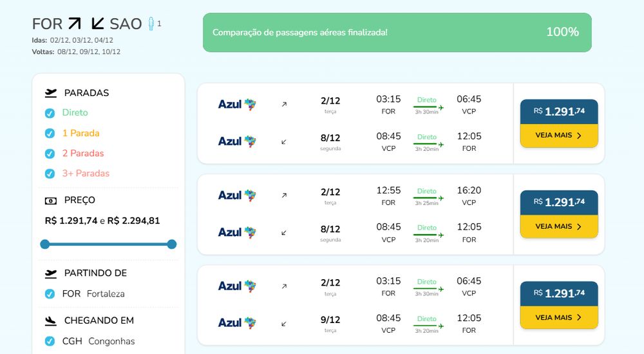The width and height of the screenshot is (644, 354).
Task: Toggle the 1 Parada checkbox
Action: (50, 133)
